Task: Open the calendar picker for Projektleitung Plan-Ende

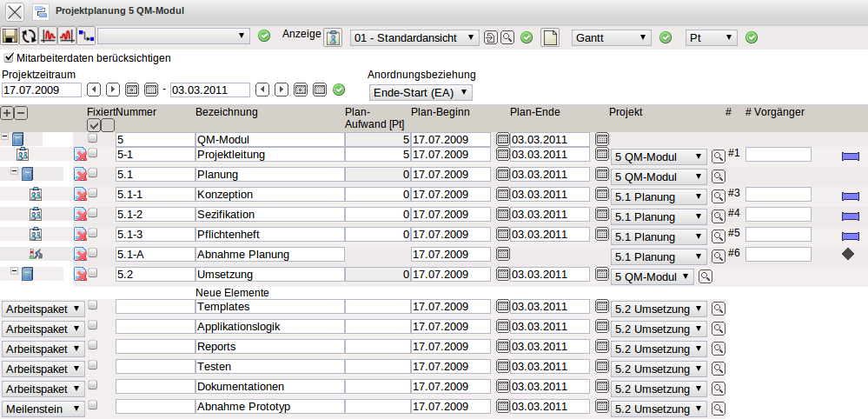Action: click(603, 156)
